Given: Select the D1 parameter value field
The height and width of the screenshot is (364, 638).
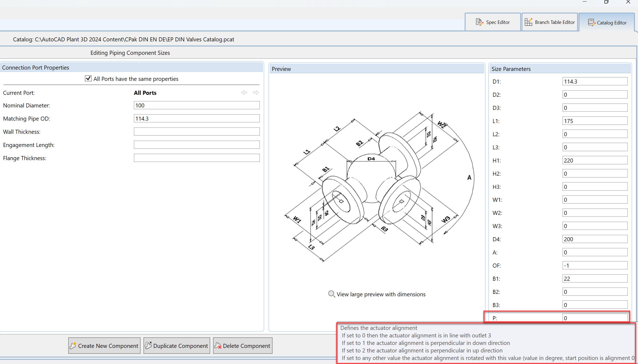Looking at the screenshot, I should [595, 81].
